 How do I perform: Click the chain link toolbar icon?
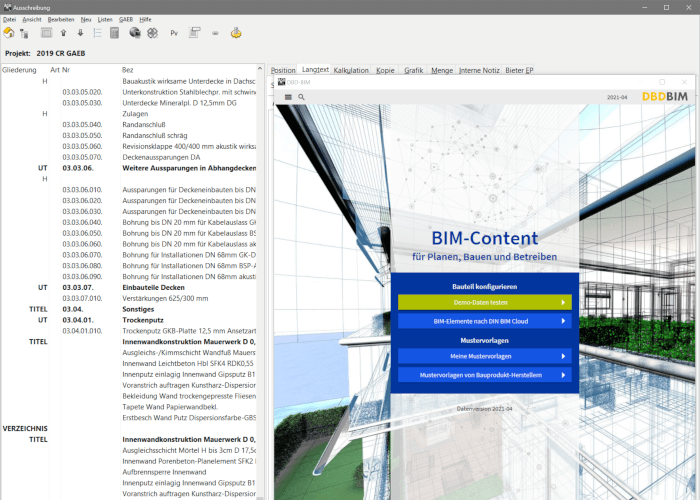point(215,33)
